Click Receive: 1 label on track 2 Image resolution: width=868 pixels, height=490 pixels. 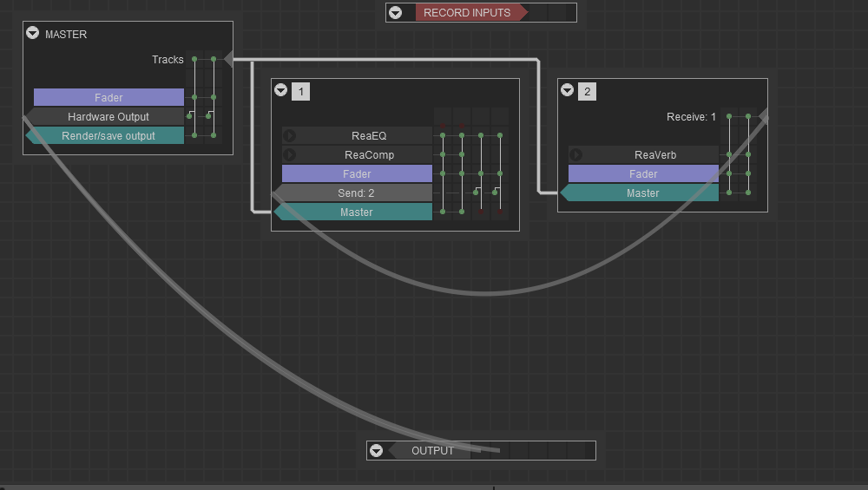(x=691, y=117)
